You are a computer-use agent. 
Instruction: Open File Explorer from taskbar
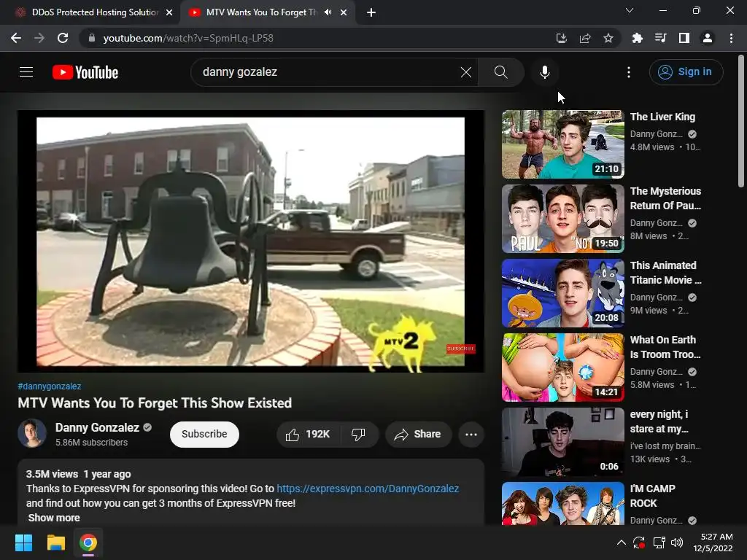click(55, 542)
